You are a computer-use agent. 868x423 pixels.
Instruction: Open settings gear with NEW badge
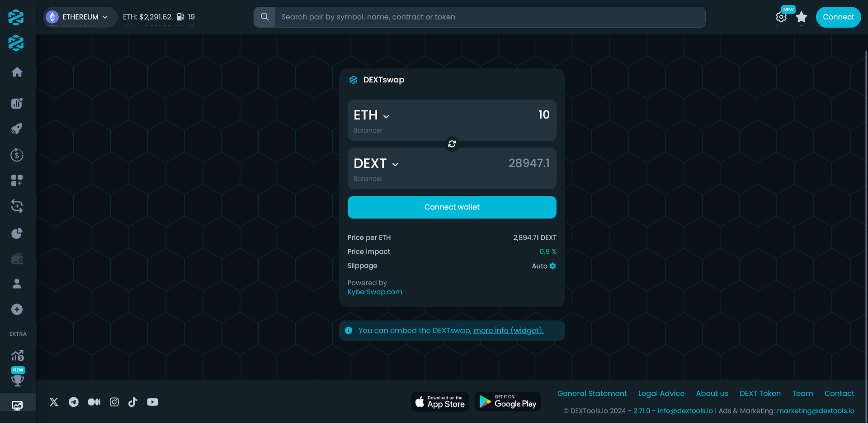pyautogui.click(x=781, y=17)
